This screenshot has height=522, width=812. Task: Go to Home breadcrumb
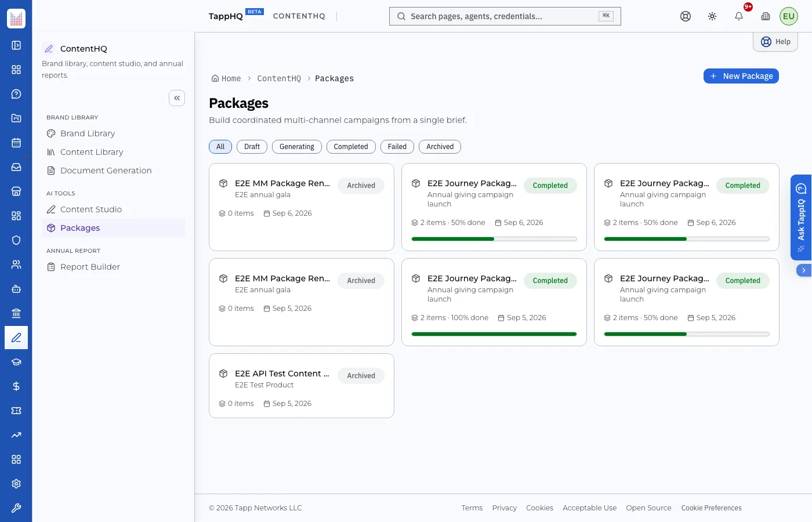[226, 78]
